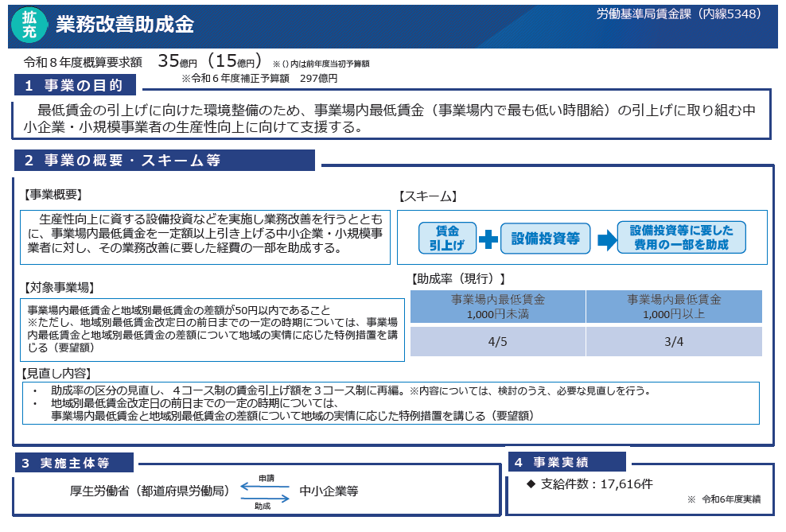Click 労働基準局賃金課（内線5348） text
The width and height of the screenshot is (786, 532).
(679, 14)
